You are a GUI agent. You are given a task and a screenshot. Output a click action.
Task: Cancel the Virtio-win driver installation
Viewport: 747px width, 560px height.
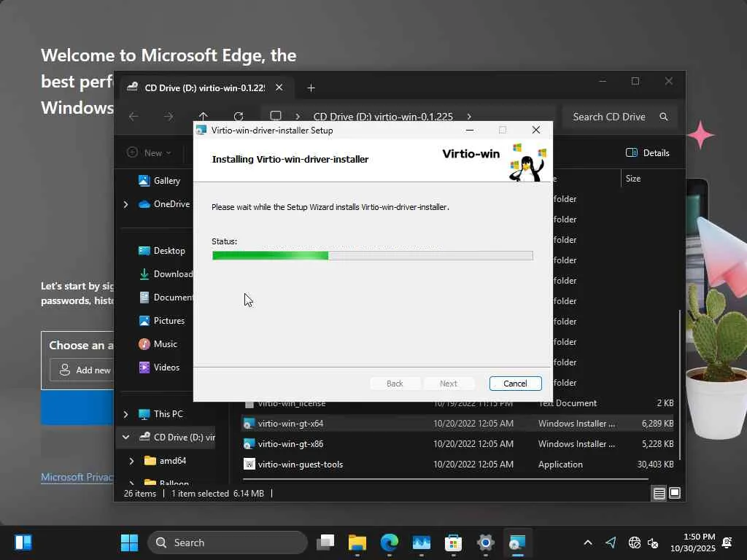[x=515, y=384]
